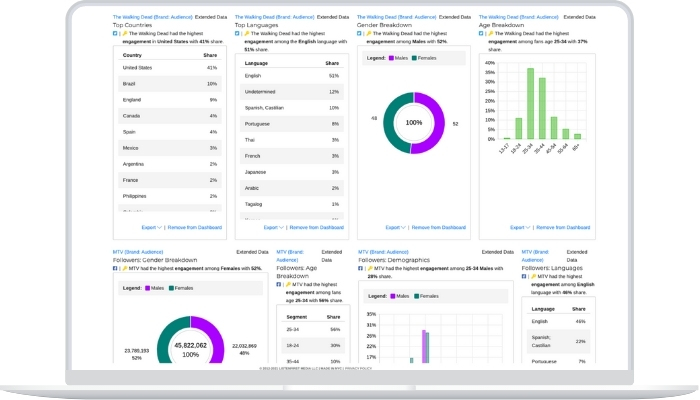
Task: Click the key insight icon in Top Countries card
Action: coord(125,33)
